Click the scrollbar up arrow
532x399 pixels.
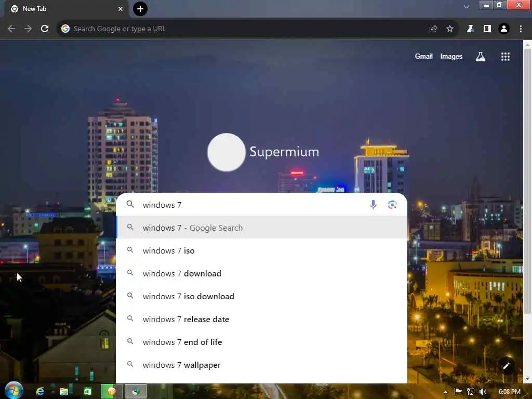[x=527, y=44]
